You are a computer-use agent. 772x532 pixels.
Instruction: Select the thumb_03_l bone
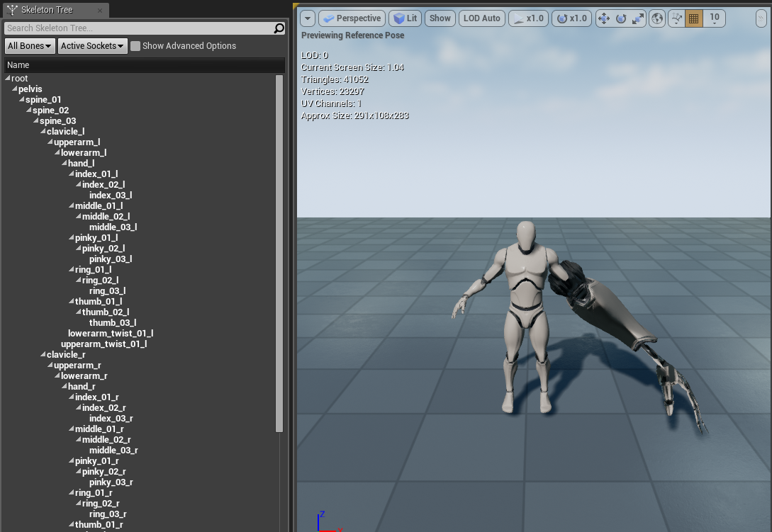pyautogui.click(x=113, y=323)
